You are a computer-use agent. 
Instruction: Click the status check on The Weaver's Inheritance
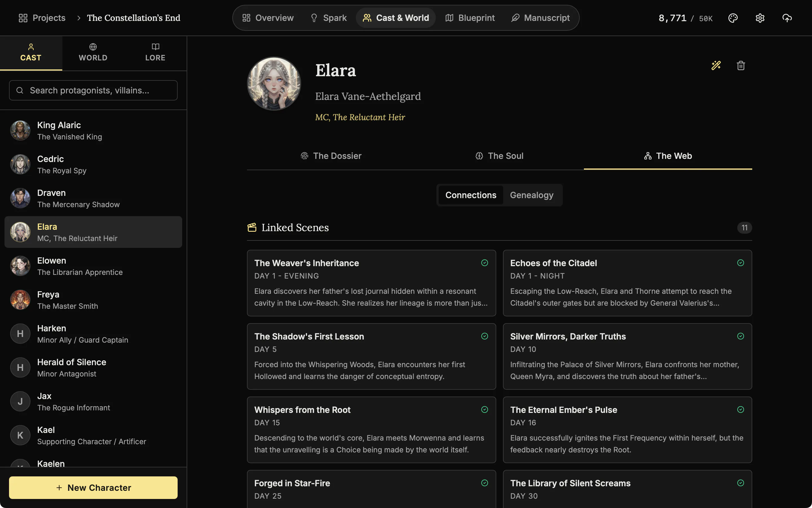tap(484, 263)
